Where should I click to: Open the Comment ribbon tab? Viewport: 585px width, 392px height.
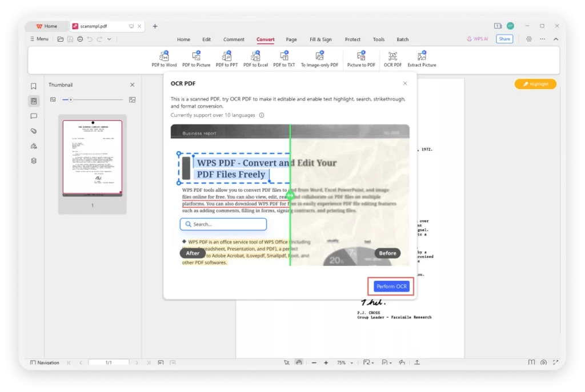(234, 39)
